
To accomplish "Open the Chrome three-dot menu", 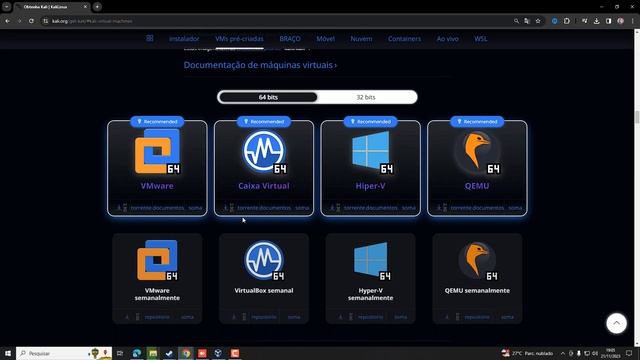I will tap(632, 21).
